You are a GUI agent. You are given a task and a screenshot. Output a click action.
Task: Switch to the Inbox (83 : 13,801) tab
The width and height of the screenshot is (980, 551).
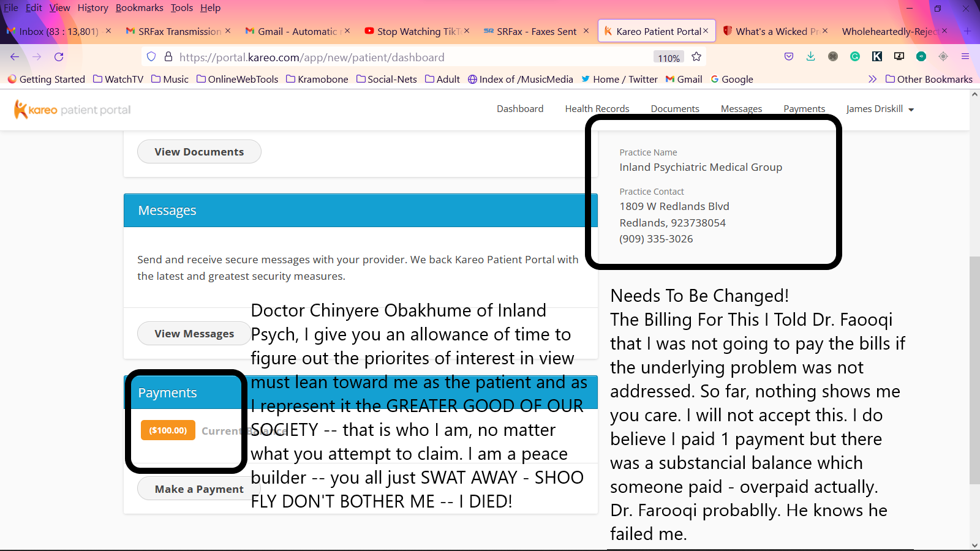[x=58, y=31]
